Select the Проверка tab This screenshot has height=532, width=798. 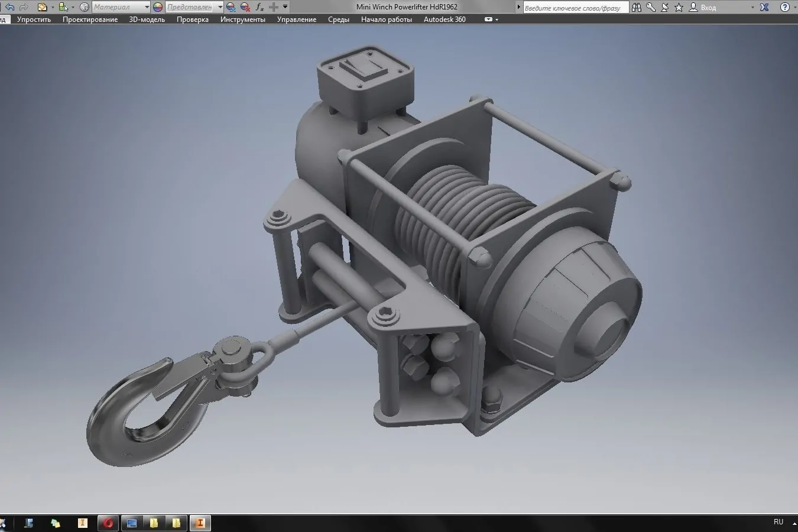[192, 20]
